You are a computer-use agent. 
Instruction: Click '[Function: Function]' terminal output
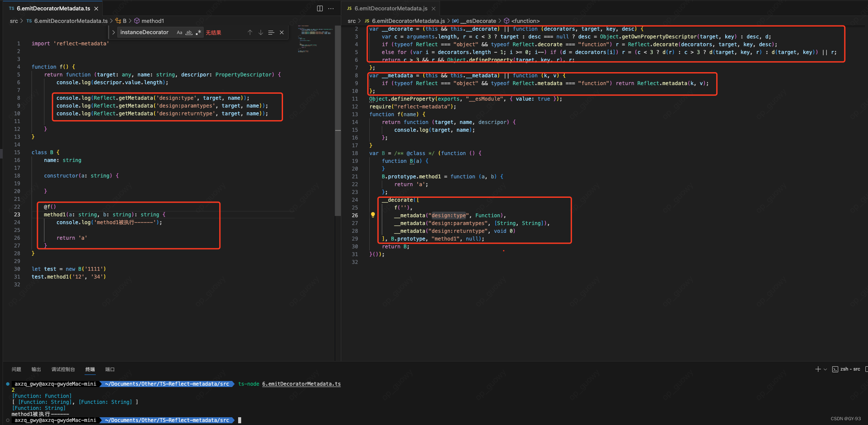[42, 396]
